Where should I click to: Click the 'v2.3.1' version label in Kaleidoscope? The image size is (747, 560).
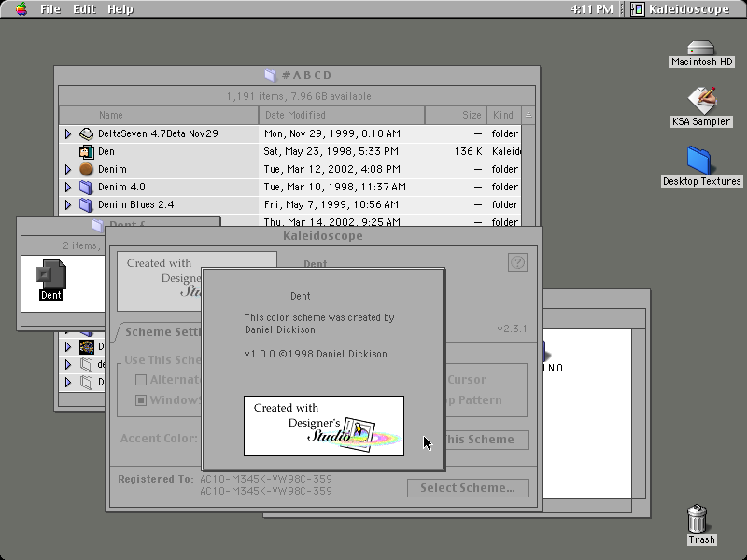pos(512,329)
